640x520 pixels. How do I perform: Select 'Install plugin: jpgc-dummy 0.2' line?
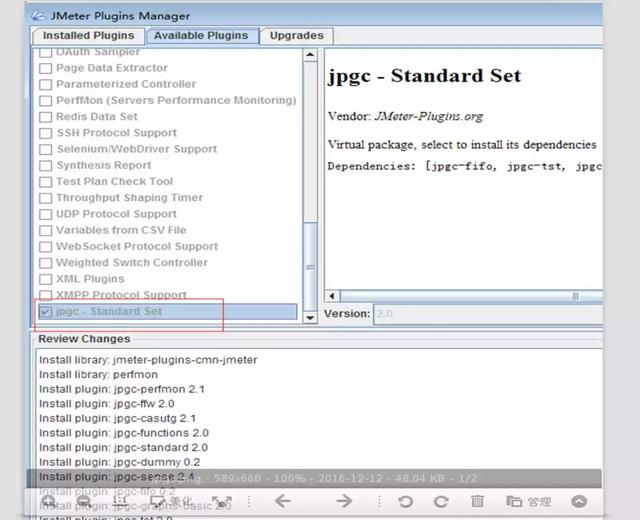coord(120,462)
